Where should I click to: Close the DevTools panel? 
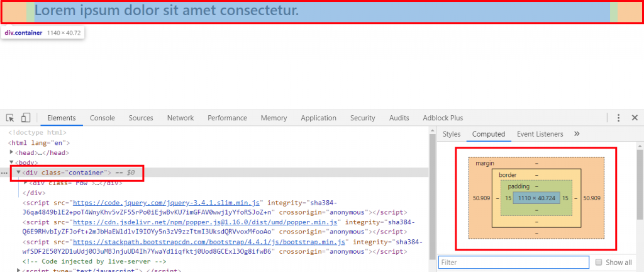[635, 118]
